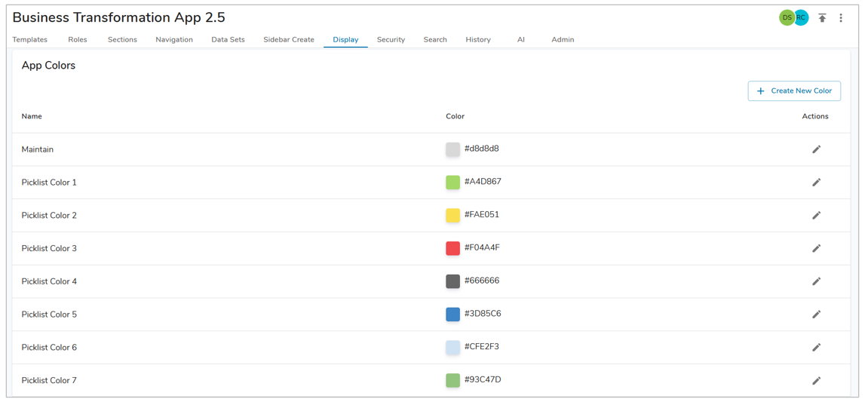Screen dimensions: 868x405
Task: Click pencil icon for Picklist Color 1
Action: (816, 183)
